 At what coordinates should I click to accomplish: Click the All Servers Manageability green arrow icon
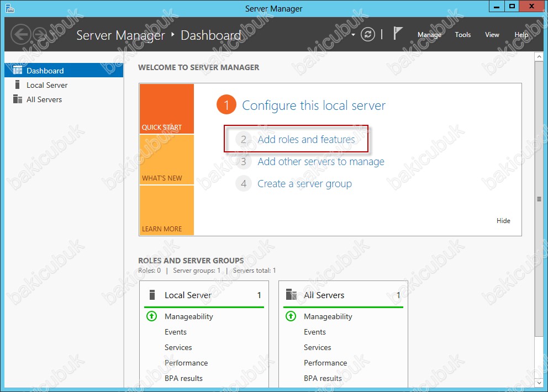[x=291, y=316]
